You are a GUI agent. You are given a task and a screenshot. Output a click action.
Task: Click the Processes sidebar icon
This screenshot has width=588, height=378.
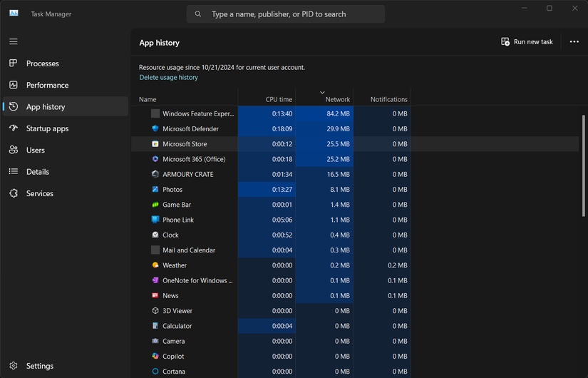[14, 63]
